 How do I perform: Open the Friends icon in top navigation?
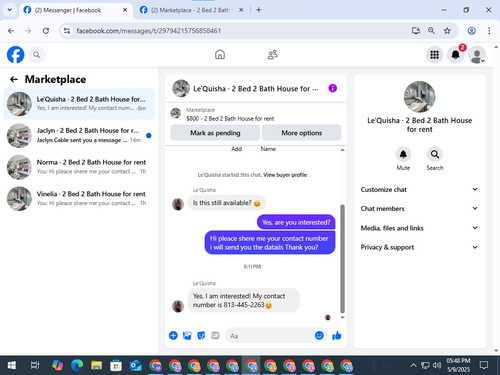click(x=273, y=54)
